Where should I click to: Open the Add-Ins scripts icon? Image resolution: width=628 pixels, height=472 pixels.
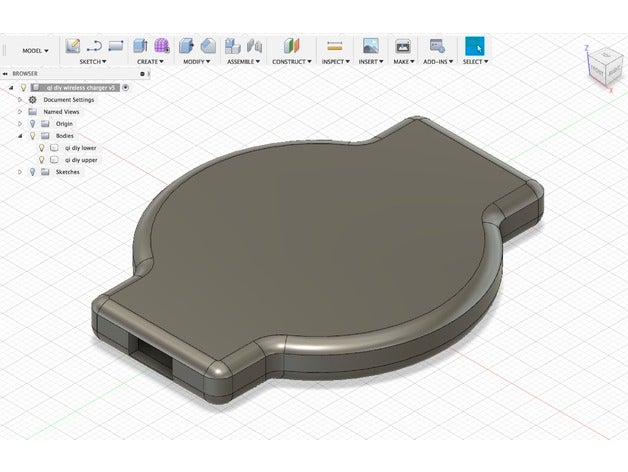[437, 46]
